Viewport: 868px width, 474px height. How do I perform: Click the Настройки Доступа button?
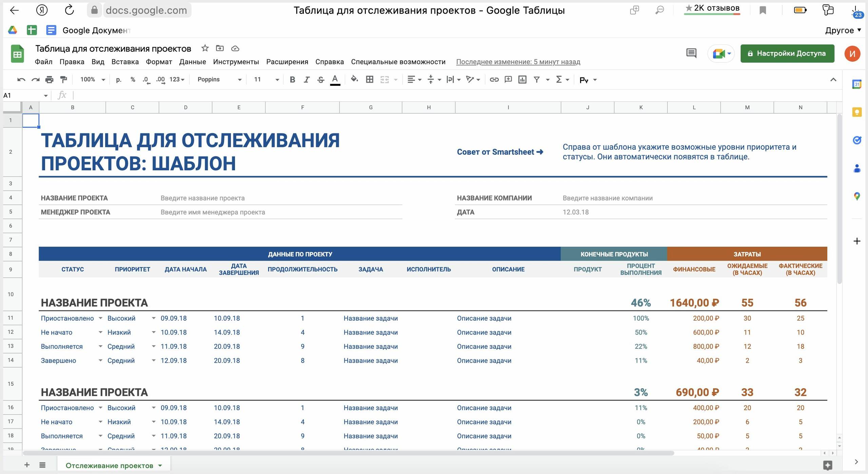787,53
